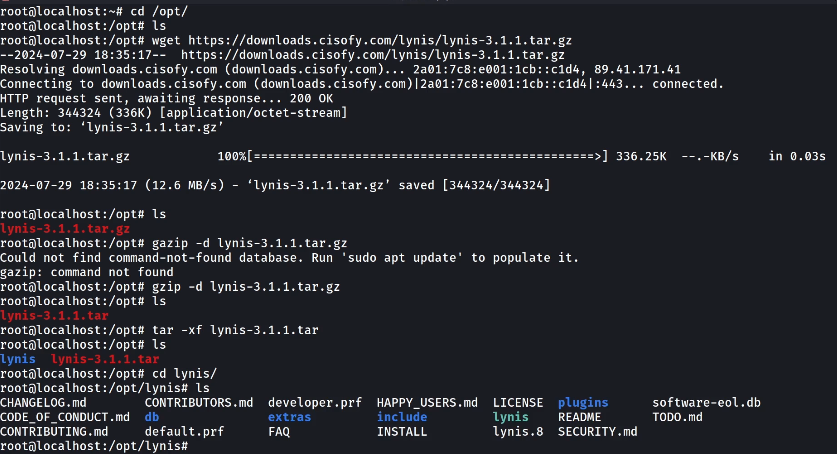The width and height of the screenshot is (837, 454).
Task: Select the blue db directory entry
Action: click(x=152, y=417)
